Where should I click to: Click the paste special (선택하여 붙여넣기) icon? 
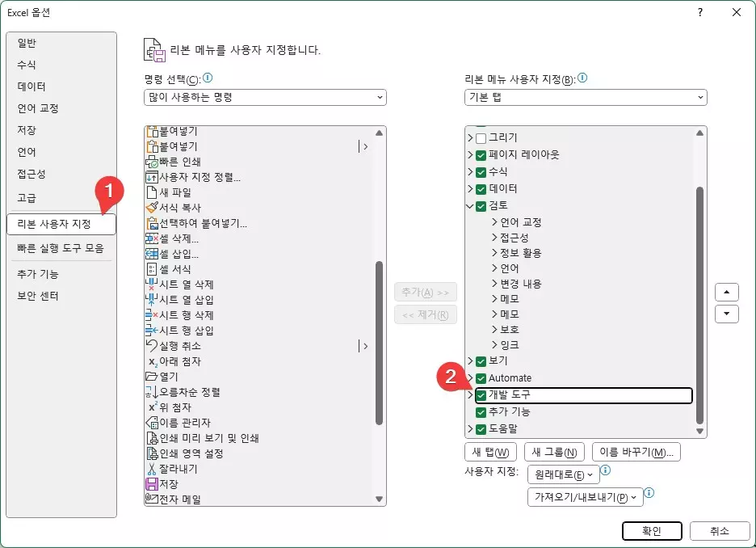(x=151, y=223)
